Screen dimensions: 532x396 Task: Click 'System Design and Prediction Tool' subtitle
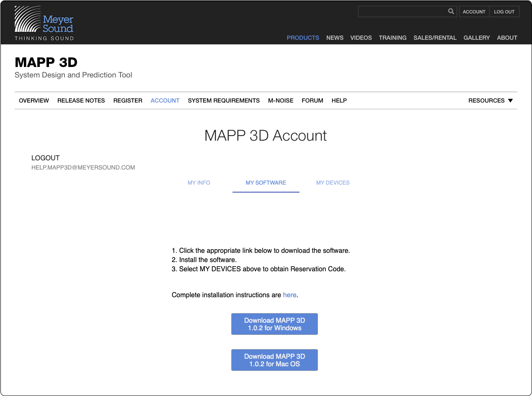coord(73,75)
